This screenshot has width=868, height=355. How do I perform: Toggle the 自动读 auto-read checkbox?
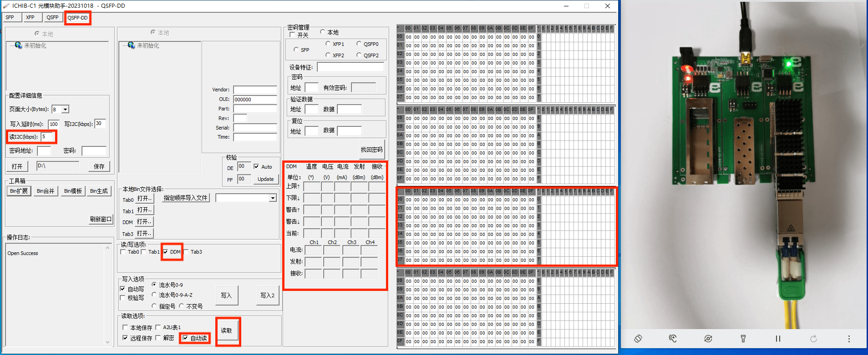click(185, 338)
